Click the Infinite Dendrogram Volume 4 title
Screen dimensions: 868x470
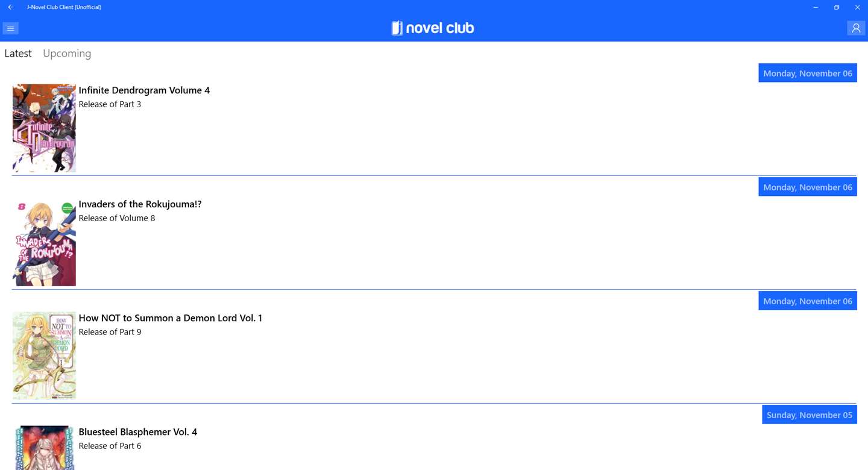point(144,90)
